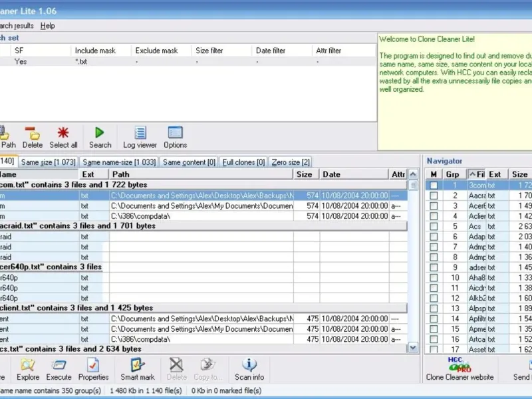Sort Navigator by the Size column header
The width and height of the screenshot is (532, 399).
[x=520, y=174]
